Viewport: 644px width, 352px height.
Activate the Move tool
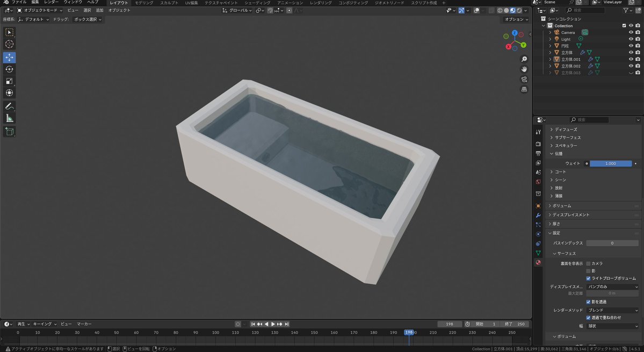click(9, 58)
